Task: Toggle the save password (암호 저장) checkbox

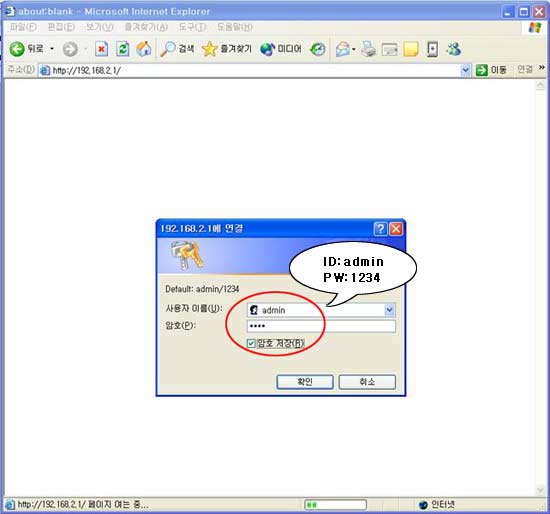Action: [x=250, y=343]
